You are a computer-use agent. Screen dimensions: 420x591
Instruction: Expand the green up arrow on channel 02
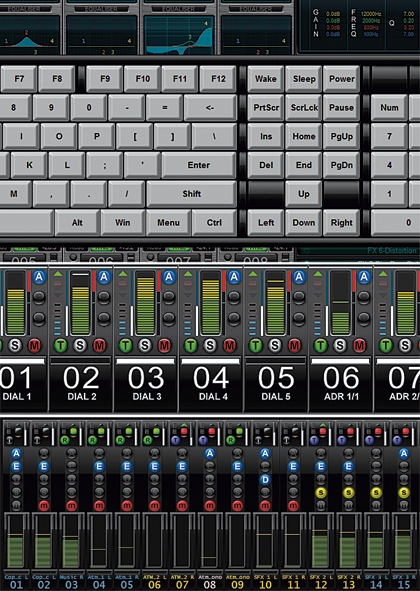click(58, 274)
